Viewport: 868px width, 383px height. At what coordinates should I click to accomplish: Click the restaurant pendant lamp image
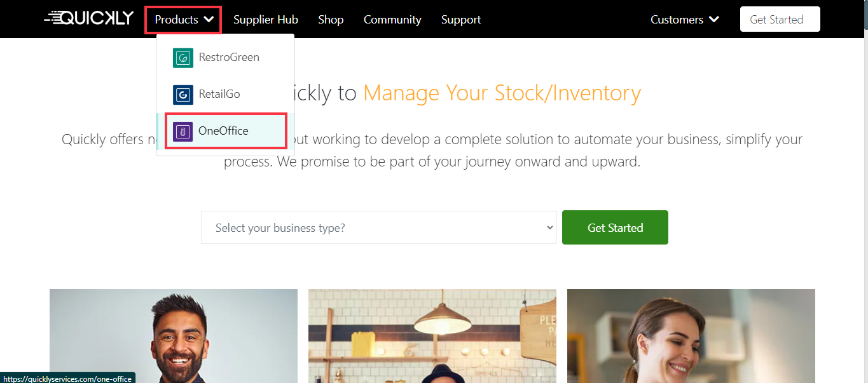pyautogui.click(x=432, y=336)
